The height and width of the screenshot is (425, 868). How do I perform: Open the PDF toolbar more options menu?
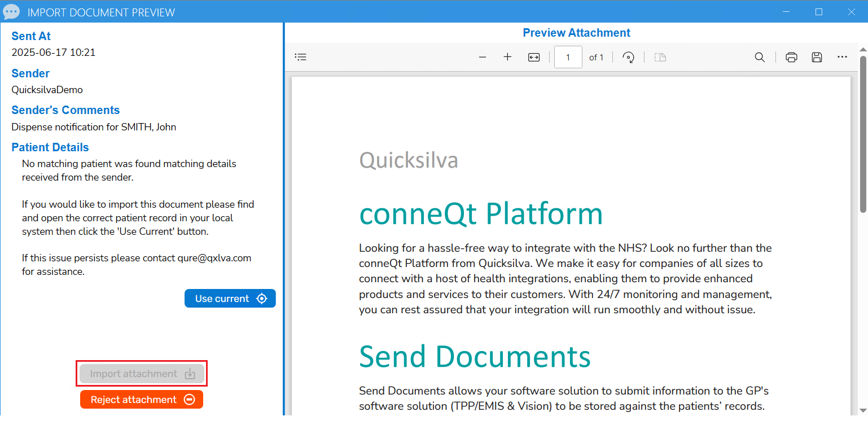click(842, 57)
